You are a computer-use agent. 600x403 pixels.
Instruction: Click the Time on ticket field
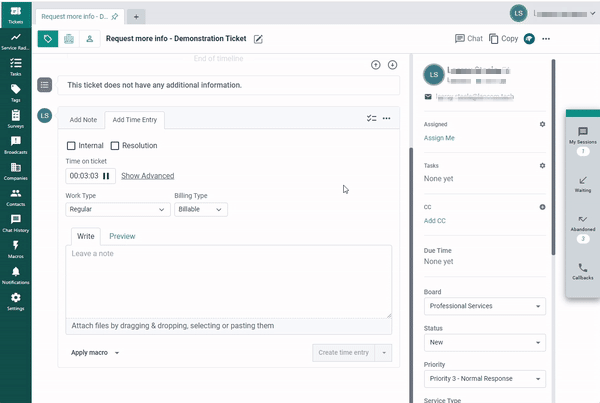click(x=90, y=176)
